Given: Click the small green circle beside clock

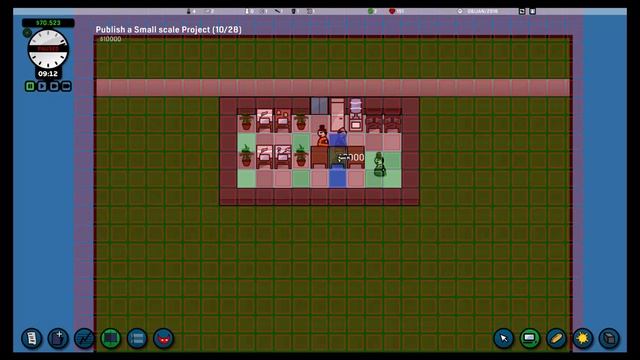Looking at the screenshot, I should coord(27,33).
